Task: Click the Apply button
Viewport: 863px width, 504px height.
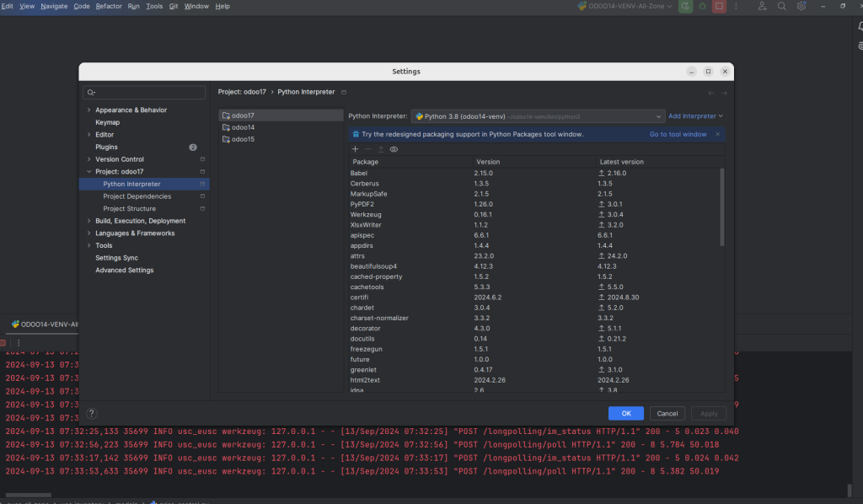Action: click(709, 414)
